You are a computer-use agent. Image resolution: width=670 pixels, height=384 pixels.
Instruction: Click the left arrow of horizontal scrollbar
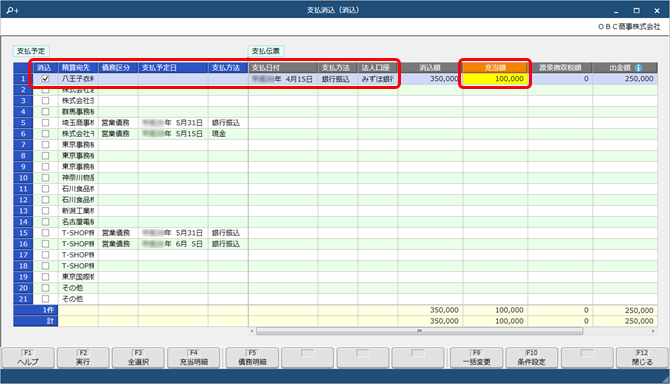(252, 331)
